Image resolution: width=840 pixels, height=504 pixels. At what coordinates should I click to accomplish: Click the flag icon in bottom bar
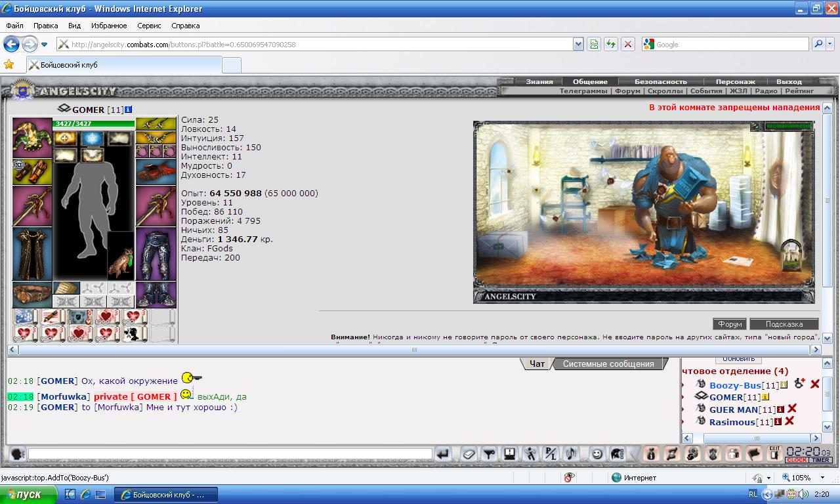click(x=754, y=453)
